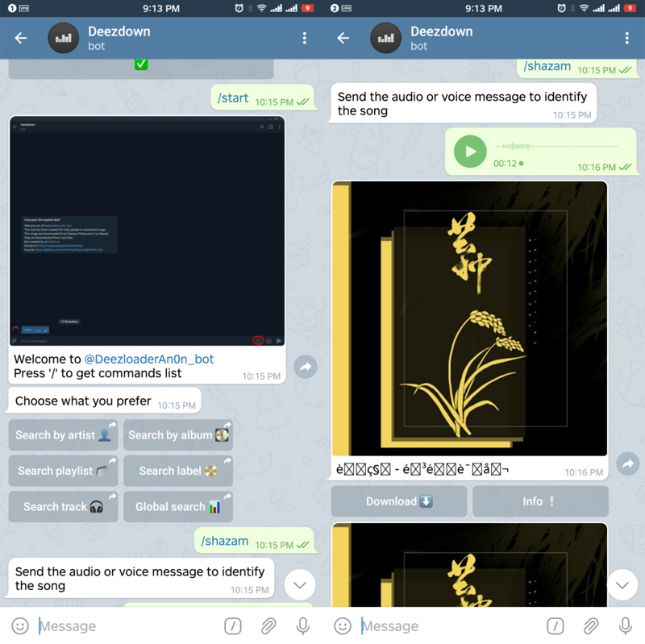Tap the bot commands slash icon in the right chat
This screenshot has height=644, width=645.
click(x=556, y=626)
